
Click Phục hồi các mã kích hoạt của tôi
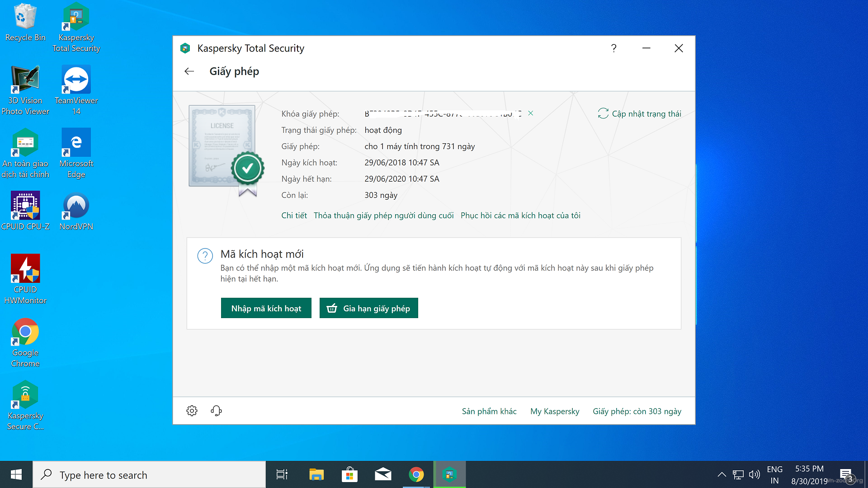point(520,216)
